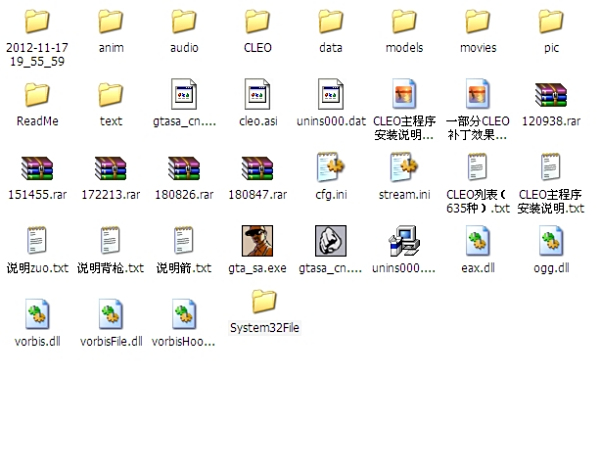This screenshot has width=600, height=472.
Task: Click the "ReadMe" folder name
Action: point(38,121)
